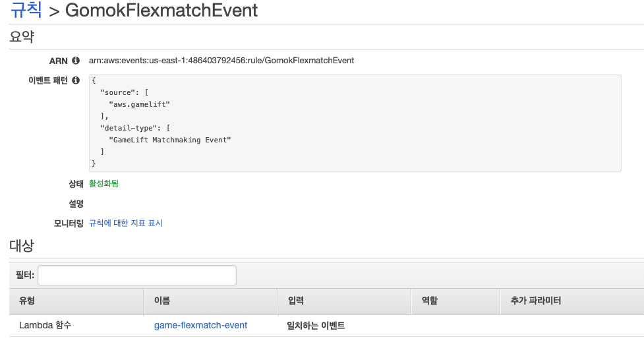Click the rule ARN text value

click(221, 61)
